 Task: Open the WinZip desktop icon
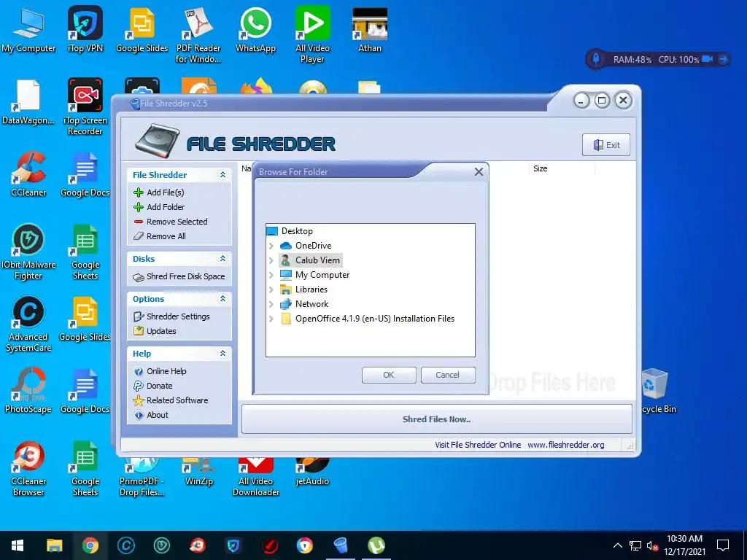coord(199,472)
